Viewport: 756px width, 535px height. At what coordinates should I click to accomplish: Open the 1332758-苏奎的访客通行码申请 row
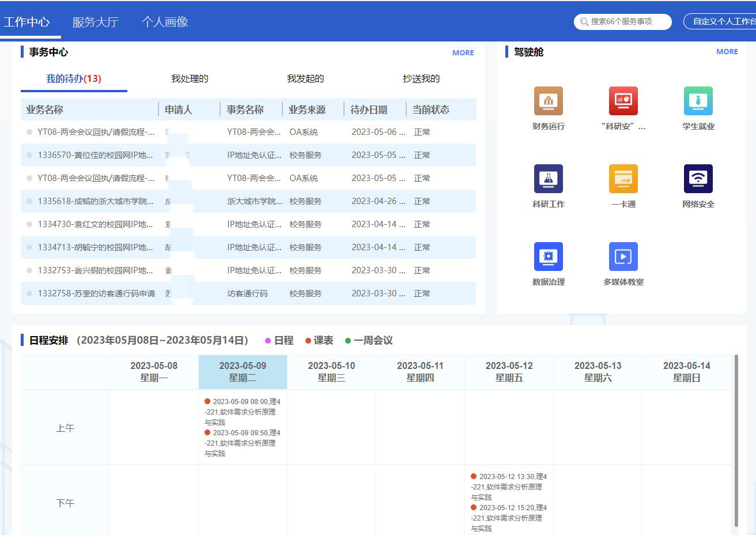point(248,293)
